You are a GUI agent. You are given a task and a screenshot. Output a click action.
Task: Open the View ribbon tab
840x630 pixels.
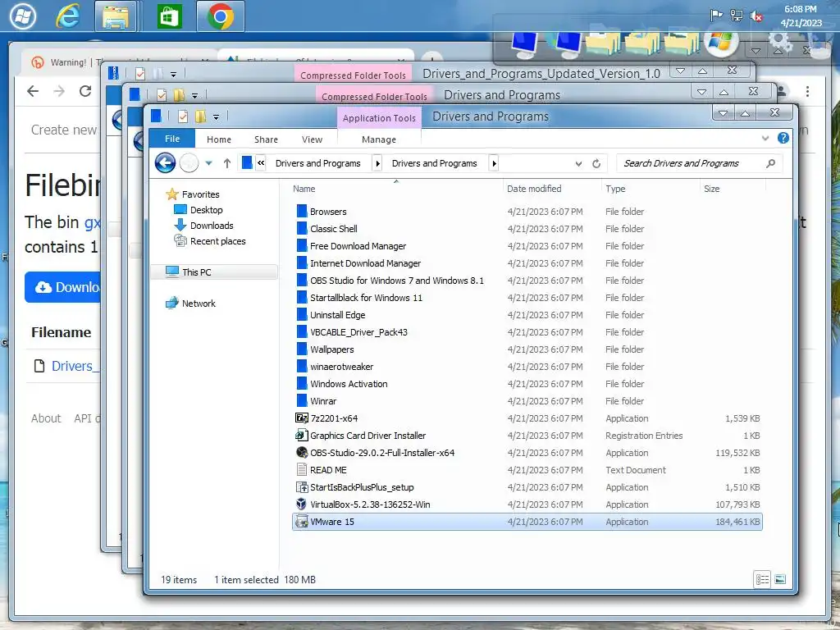point(312,139)
